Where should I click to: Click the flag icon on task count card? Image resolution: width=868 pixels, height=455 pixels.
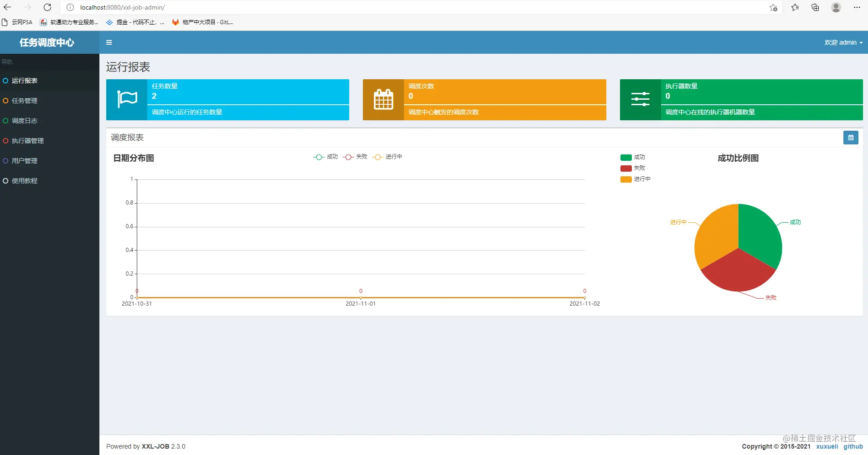pos(127,100)
